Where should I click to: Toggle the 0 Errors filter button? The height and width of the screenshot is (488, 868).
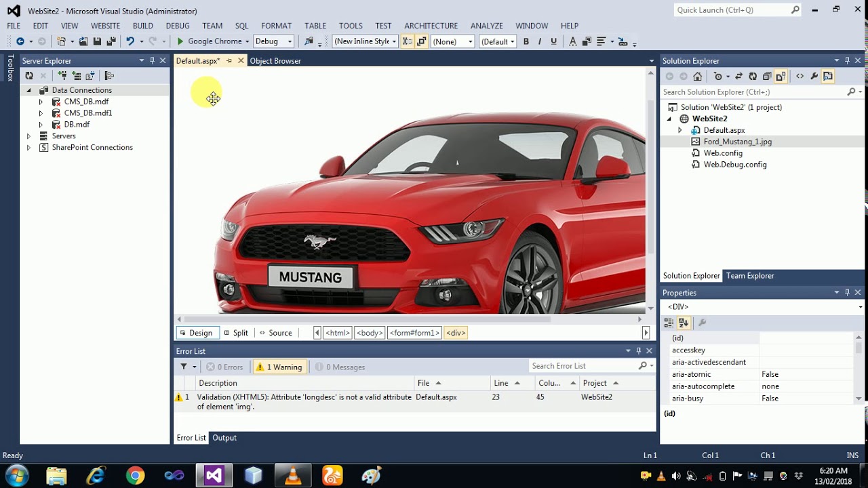click(x=224, y=367)
